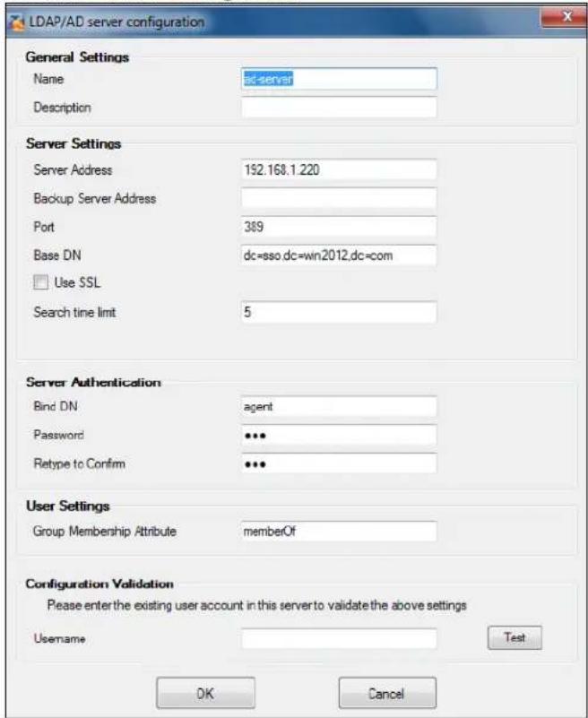
Task: Click the Backup Server Address field
Action: [339, 198]
